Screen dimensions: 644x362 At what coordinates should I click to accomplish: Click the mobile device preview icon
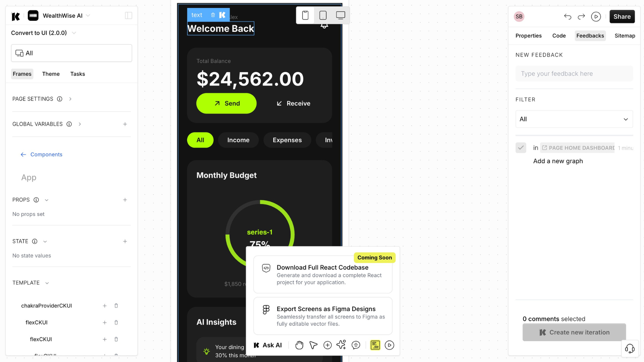(x=305, y=15)
